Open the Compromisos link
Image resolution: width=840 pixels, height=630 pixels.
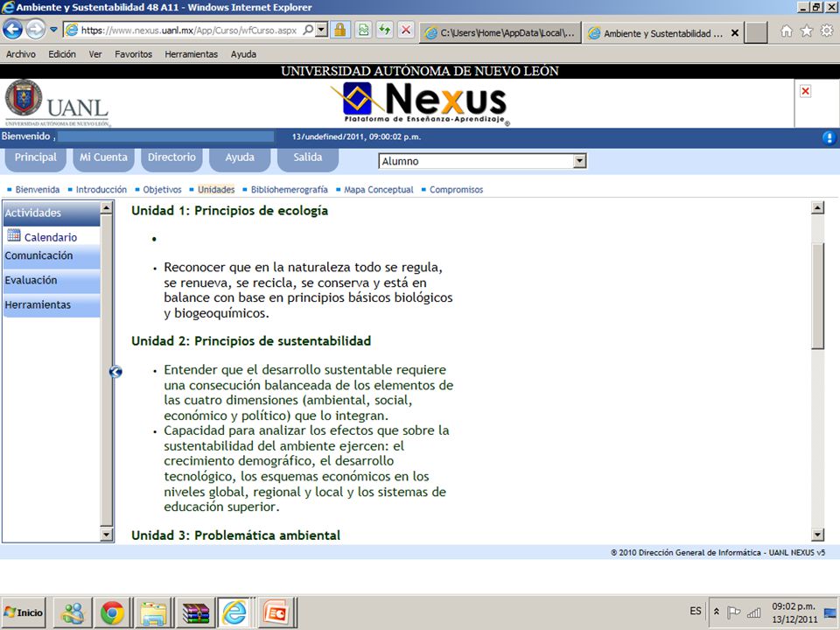[x=457, y=190]
